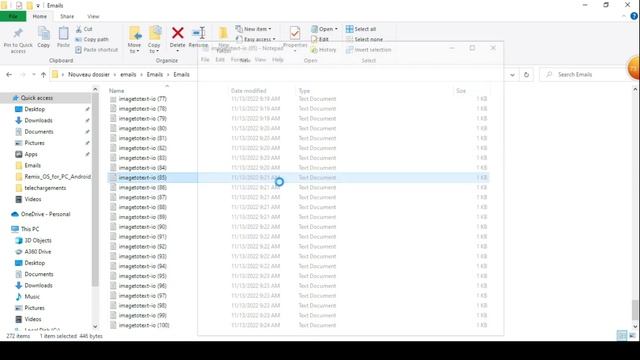Click Edit in the ribbon
Viewport: 640px width, 360px height.
(320, 39)
